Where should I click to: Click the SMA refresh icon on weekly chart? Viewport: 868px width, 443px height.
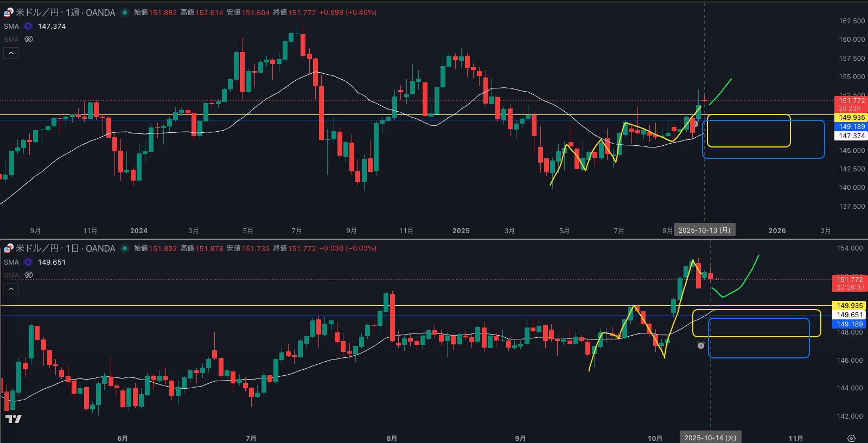click(x=28, y=26)
